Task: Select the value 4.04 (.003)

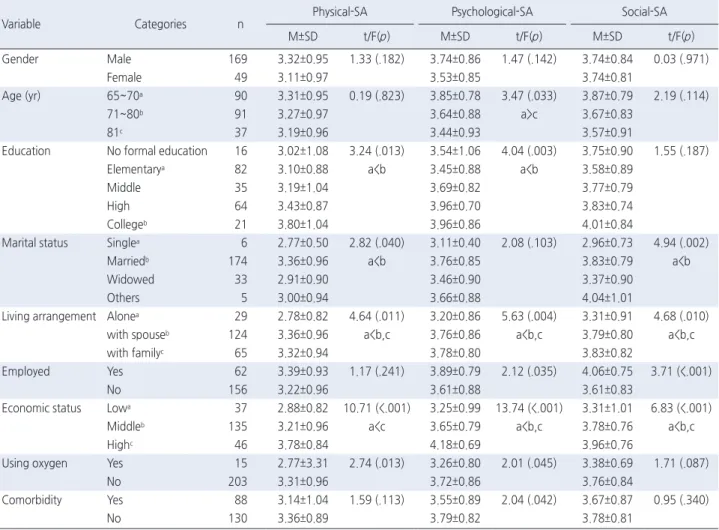Action: pos(529,151)
